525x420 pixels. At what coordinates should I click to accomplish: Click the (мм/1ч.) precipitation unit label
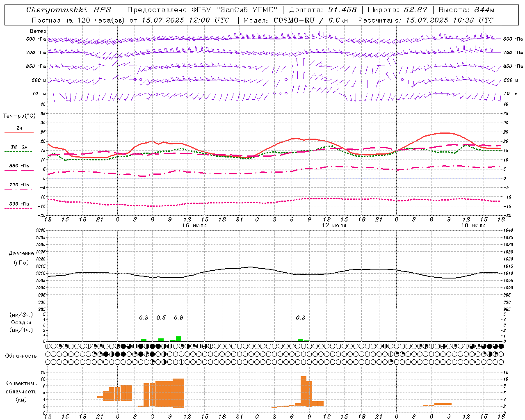(21, 330)
